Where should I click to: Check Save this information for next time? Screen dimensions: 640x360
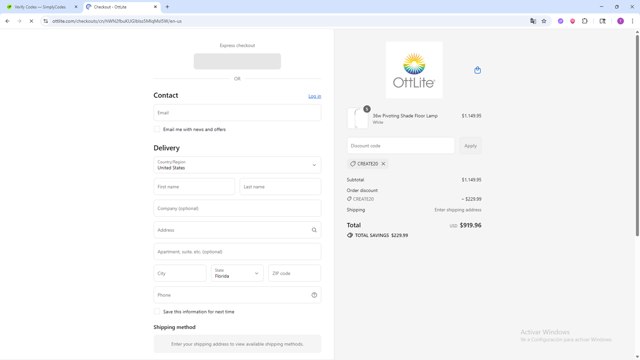157,312
